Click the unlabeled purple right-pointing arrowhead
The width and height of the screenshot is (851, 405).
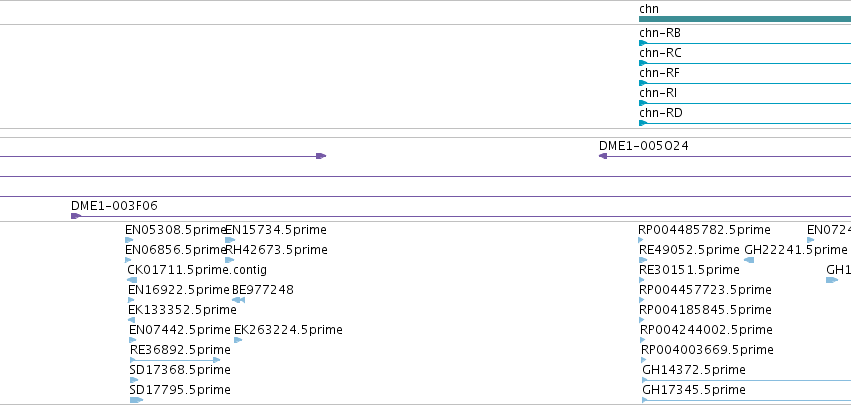321,156
